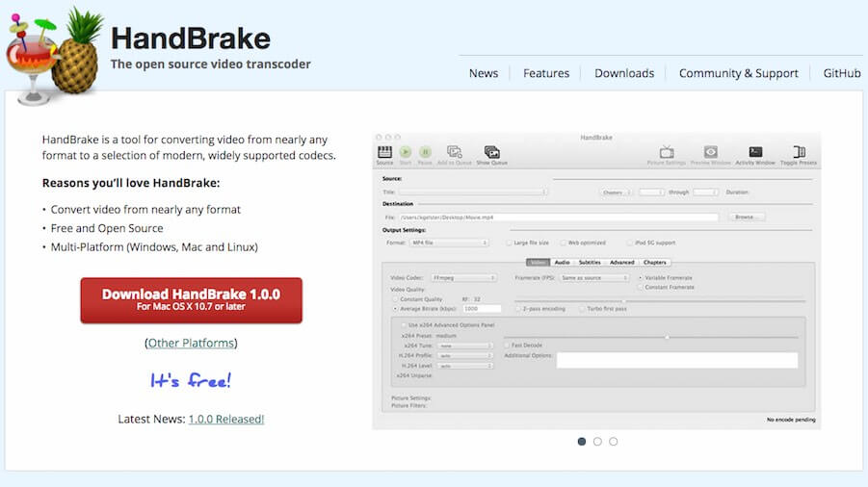Open the Activity Window terminal icon

coord(755,152)
